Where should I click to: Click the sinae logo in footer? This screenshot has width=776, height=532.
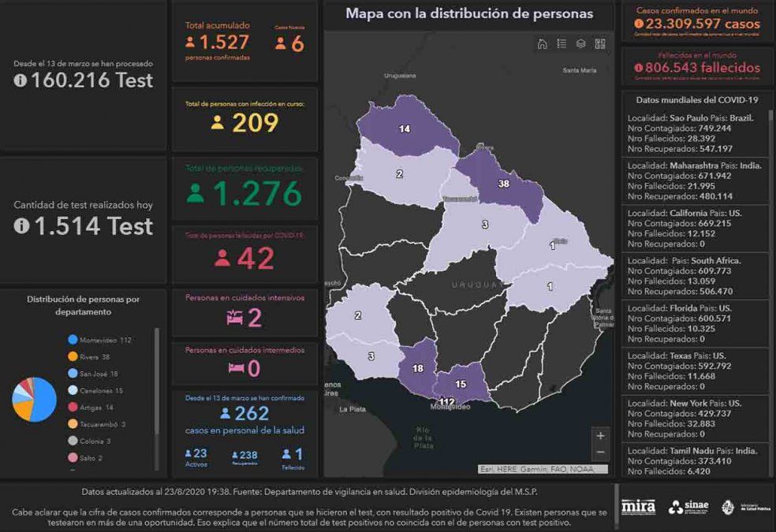tap(688, 507)
